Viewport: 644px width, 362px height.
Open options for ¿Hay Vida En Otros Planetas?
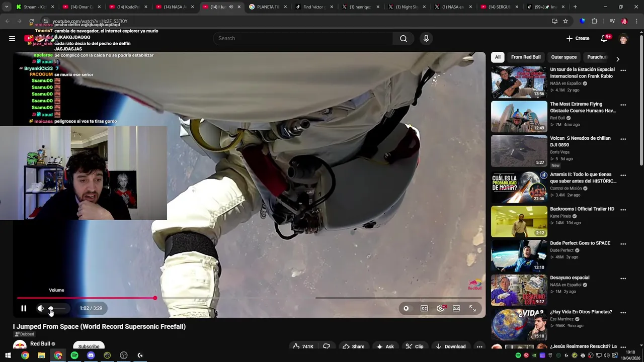pyautogui.click(x=623, y=312)
